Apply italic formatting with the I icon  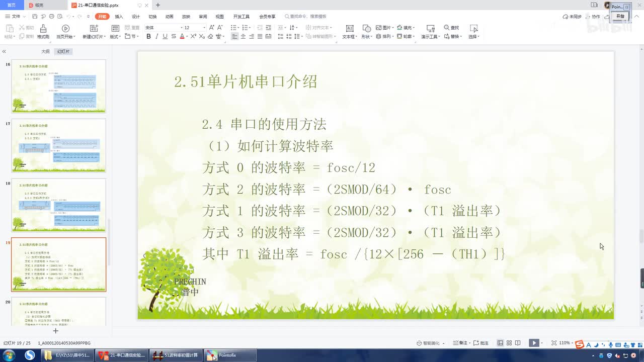coord(156,37)
